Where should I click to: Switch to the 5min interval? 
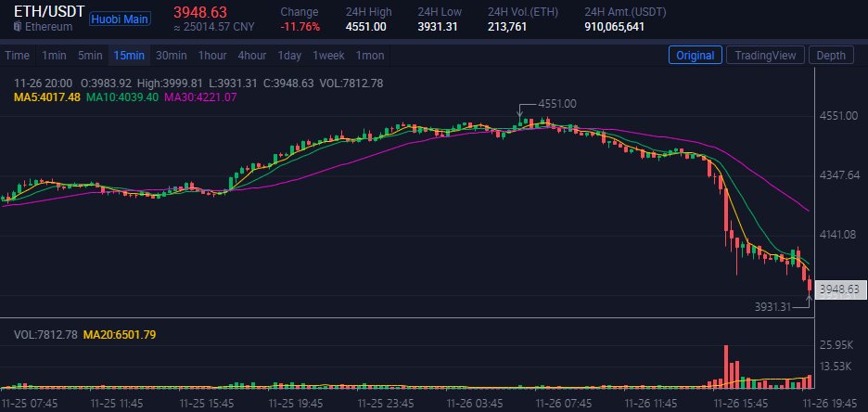(x=90, y=56)
